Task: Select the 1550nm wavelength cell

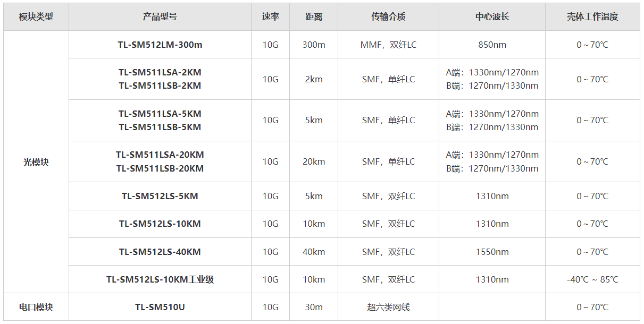Action: [x=492, y=252]
